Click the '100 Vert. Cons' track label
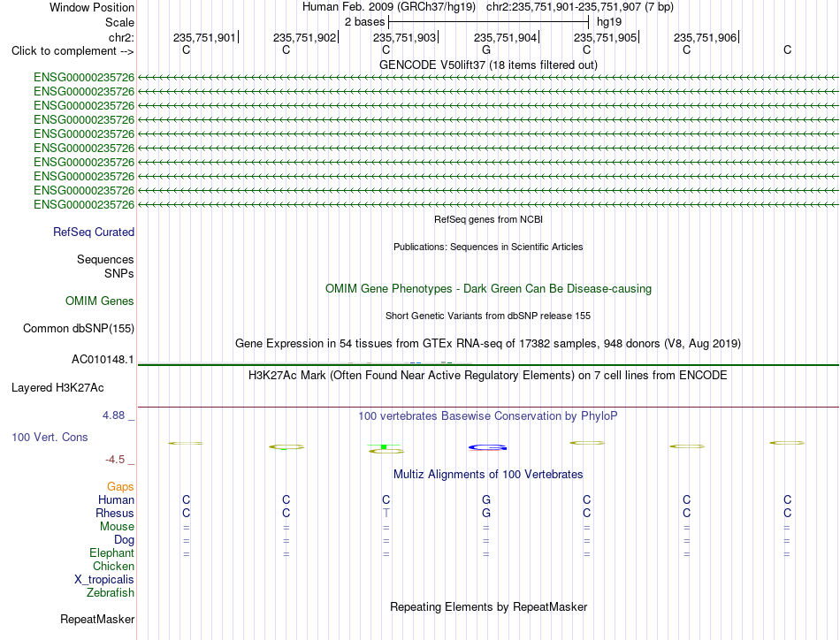The image size is (840, 640). point(50,437)
